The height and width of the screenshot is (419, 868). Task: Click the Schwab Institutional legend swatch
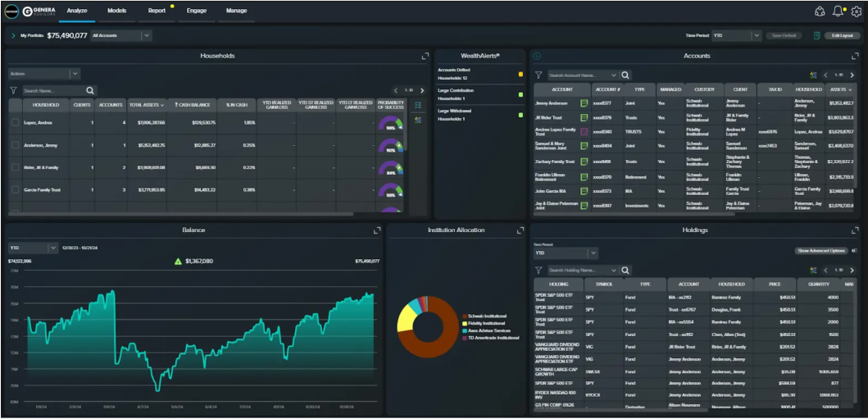464,316
